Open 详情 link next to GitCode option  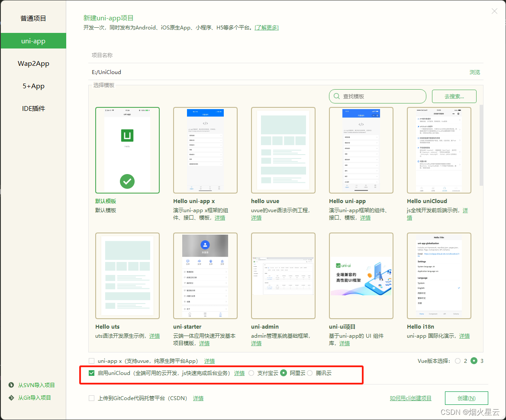point(198,399)
